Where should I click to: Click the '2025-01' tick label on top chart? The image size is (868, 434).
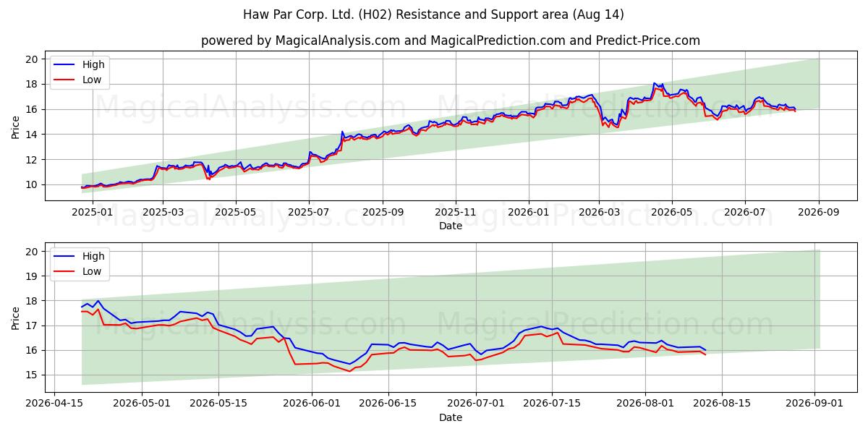coord(92,212)
